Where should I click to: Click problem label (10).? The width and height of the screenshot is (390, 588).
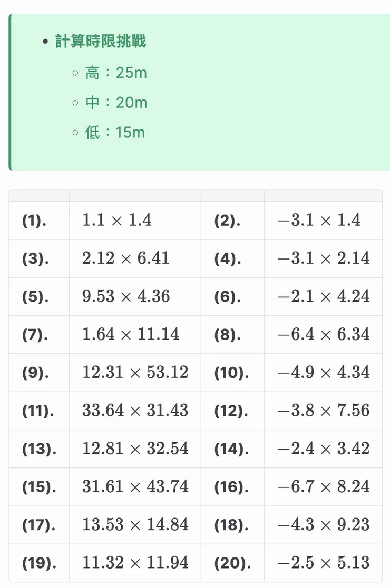click(x=231, y=373)
